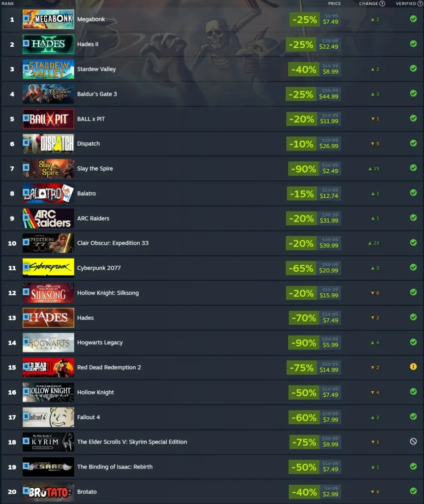Open the ARC Raiders row

pyautogui.click(x=212, y=218)
